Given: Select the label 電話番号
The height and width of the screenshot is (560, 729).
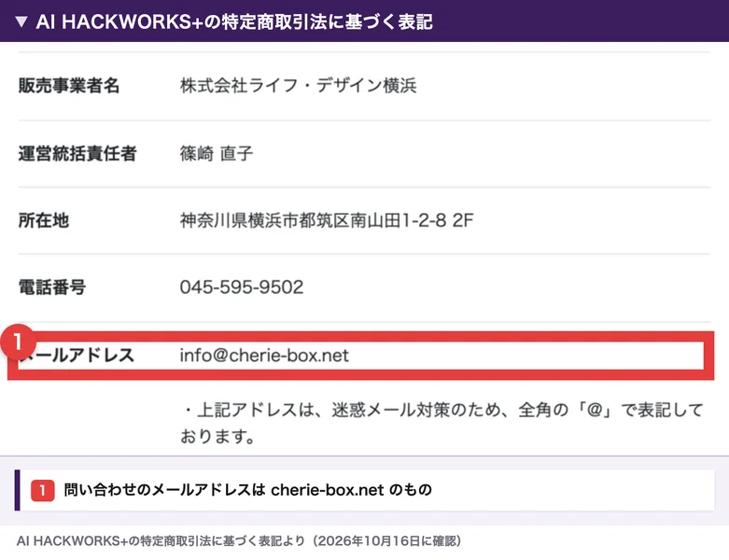Looking at the screenshot, I should click(x=52, y=287).
